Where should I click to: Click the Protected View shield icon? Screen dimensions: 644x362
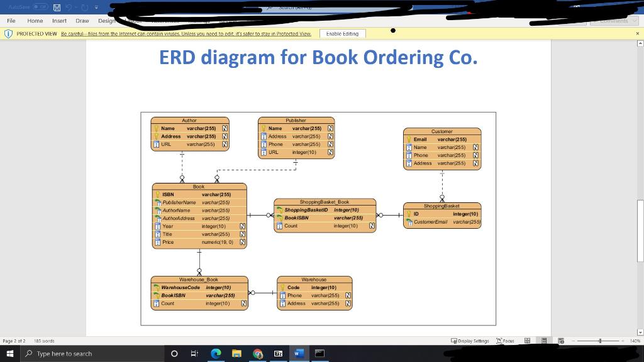coord(9,35)
